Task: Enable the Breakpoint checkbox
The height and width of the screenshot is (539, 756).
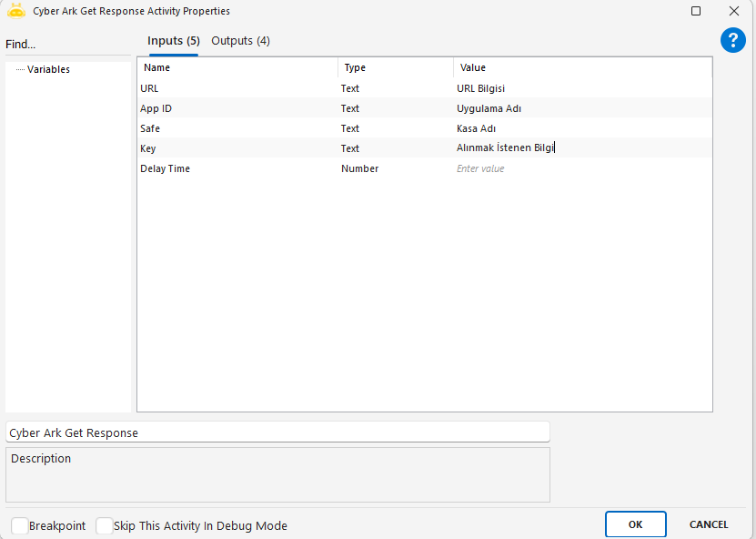Action: (19, 525)
